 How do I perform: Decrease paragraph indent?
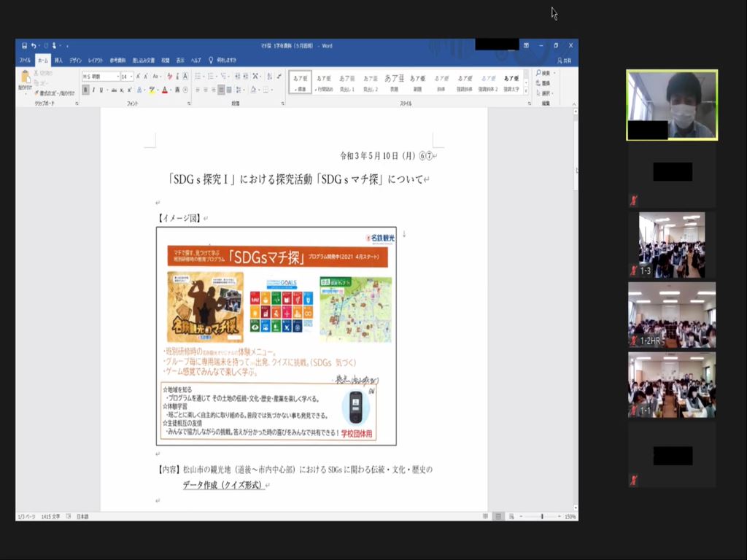click(237, 76)
